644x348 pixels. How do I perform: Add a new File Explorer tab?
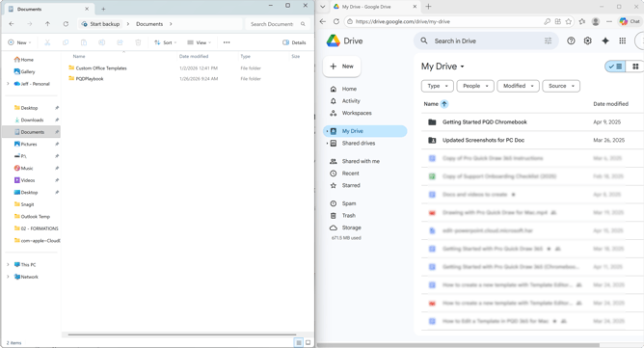103,9
